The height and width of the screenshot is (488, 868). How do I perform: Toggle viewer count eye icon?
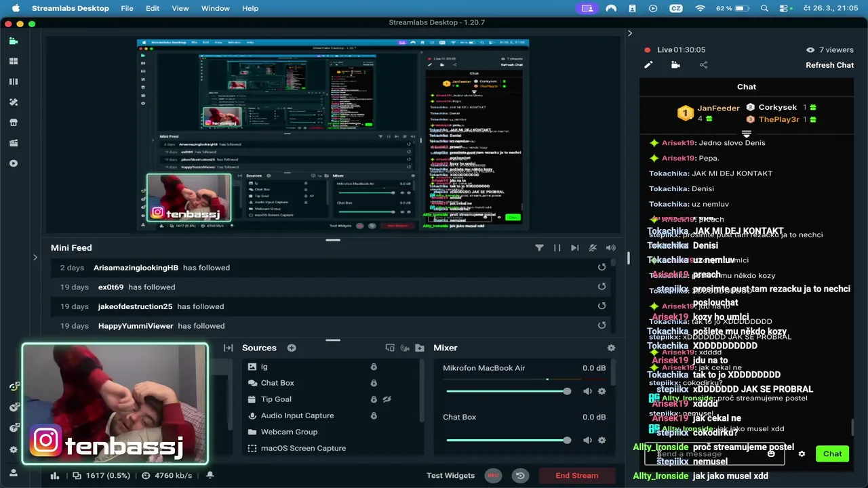(x=810, y=49)
